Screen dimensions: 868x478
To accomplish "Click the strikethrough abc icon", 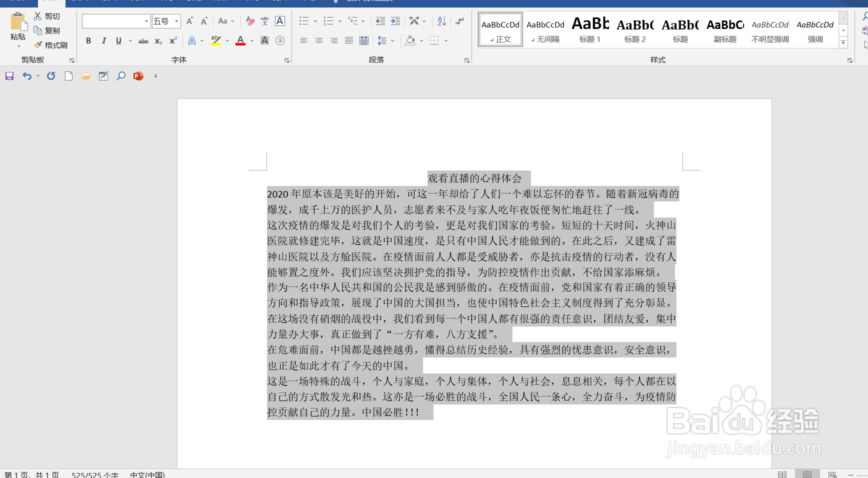I will coord(143,41).
